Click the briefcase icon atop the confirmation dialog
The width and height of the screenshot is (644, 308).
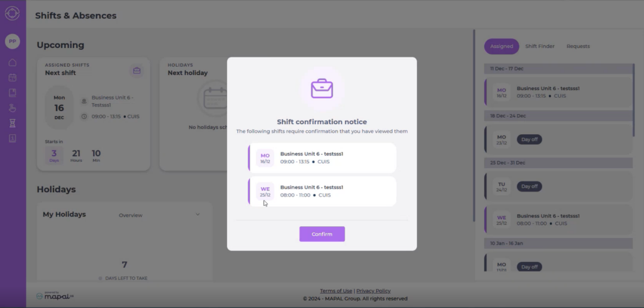(322, 88)
